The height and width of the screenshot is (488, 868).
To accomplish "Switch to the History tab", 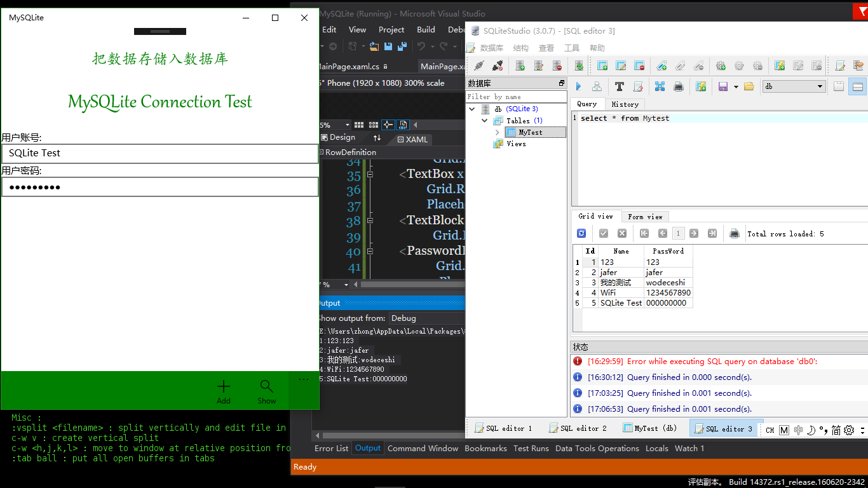I will click(625, 104).
